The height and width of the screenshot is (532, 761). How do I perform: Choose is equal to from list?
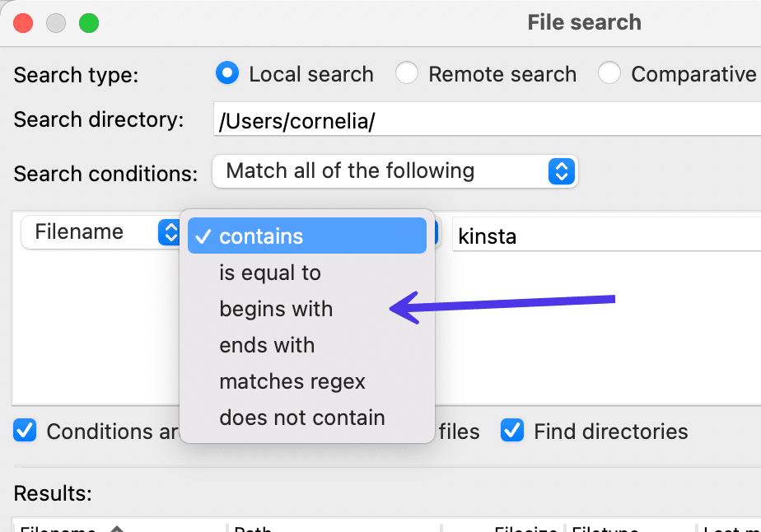[x=270, y=273]
